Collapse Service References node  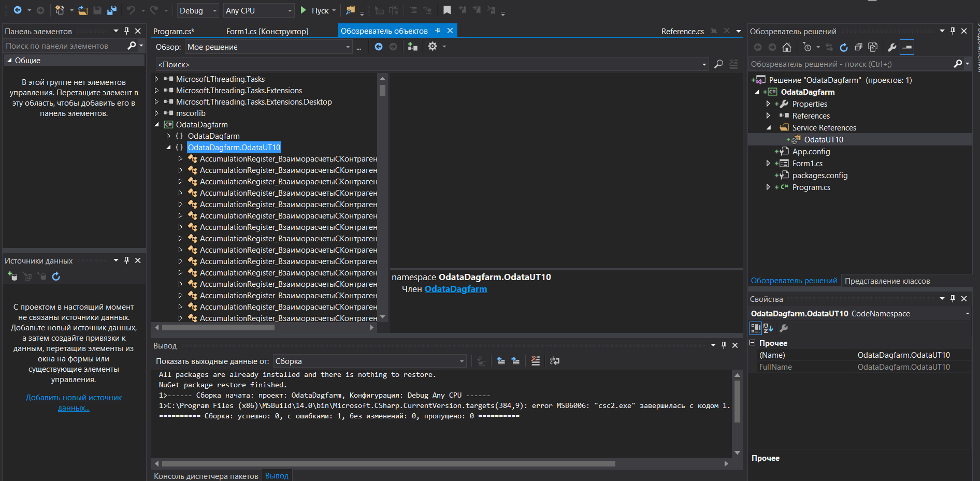pos(768,128)
